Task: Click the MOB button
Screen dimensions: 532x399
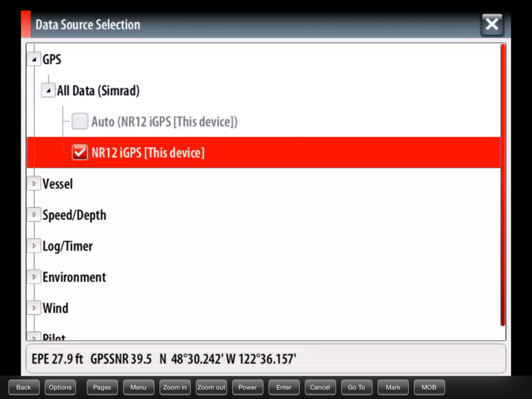Action: point(429,388)
